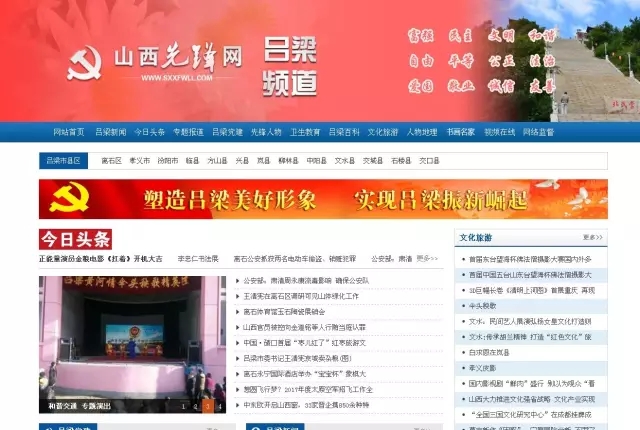Select 书画名家 in the nav bar
The width and height of the screenshot is (640, 430).
pyautogui.click(x=460, y=132)
